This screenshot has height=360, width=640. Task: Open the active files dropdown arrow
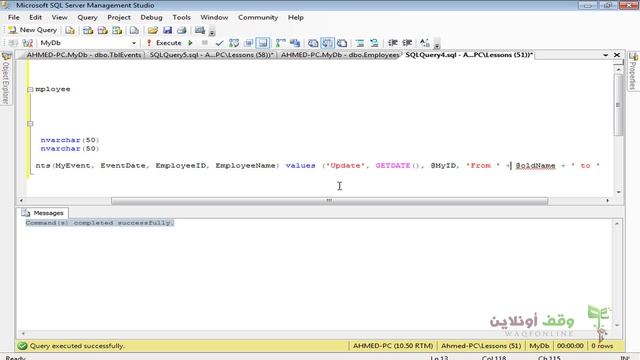tap(606, 55)
